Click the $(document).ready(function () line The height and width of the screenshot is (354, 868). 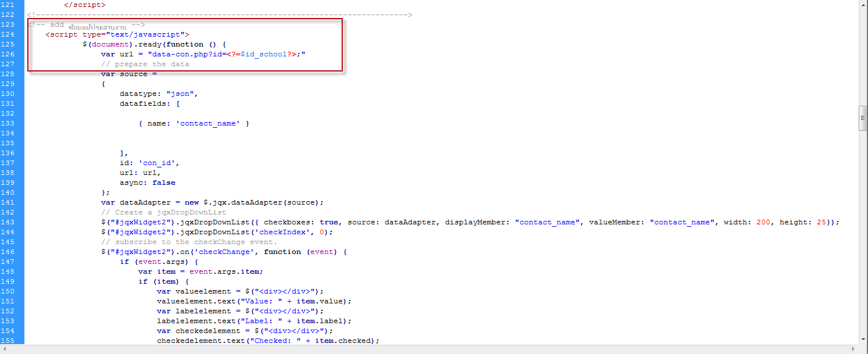coord(154,44)
